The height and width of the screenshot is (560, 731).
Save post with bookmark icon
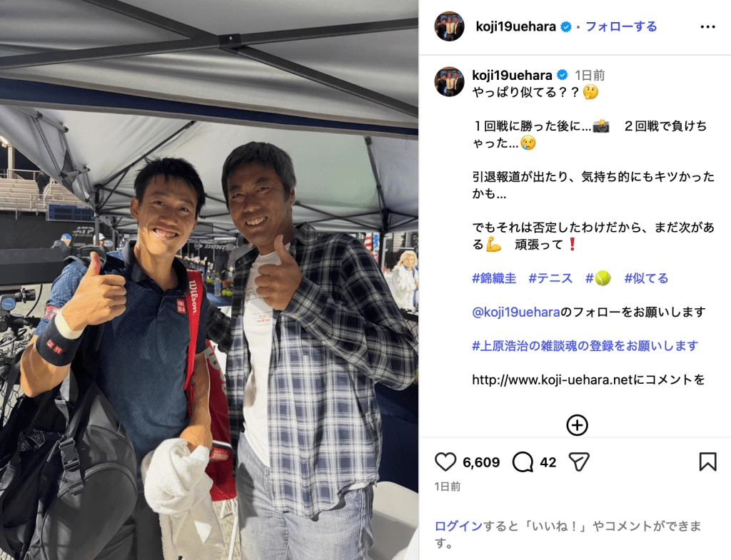point(707,462)
